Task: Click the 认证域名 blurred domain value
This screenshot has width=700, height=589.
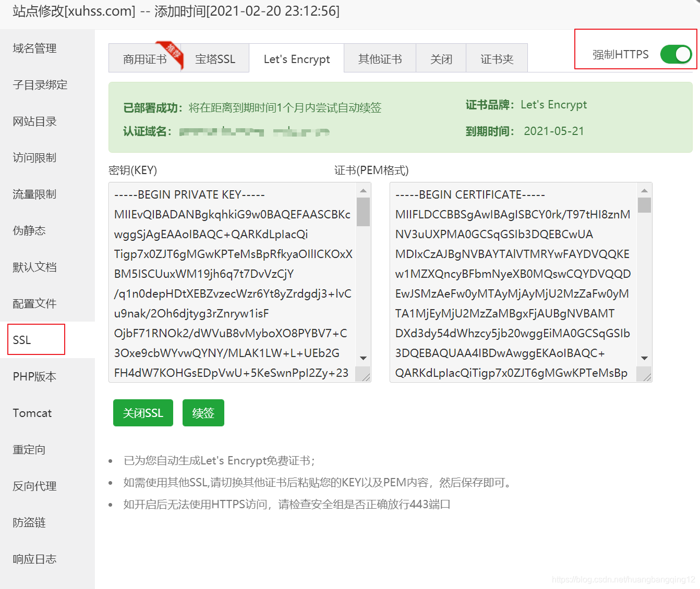Action: click(255, 132)
